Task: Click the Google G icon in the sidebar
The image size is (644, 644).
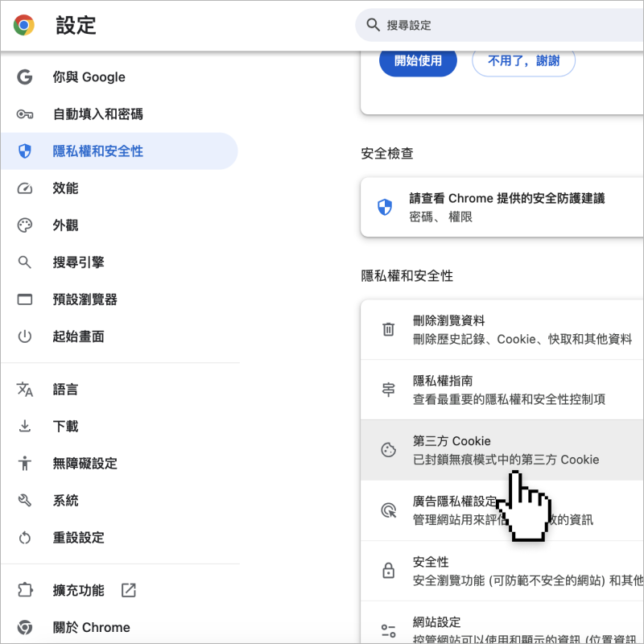Action: coord(25,76)
